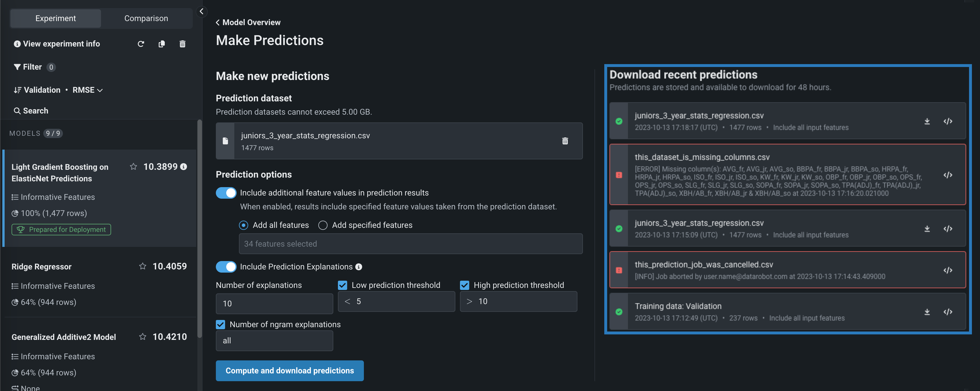
Task: Download the first juniors_3_year_stats_regression.csv predictions
Action: (x=927, y=122)
